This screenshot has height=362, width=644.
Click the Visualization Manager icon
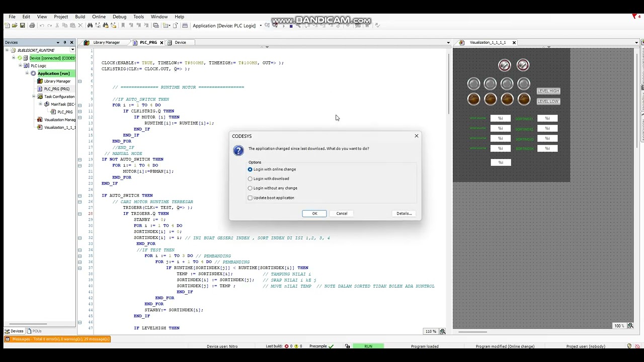pyautogui.click(x=40, y=120)
